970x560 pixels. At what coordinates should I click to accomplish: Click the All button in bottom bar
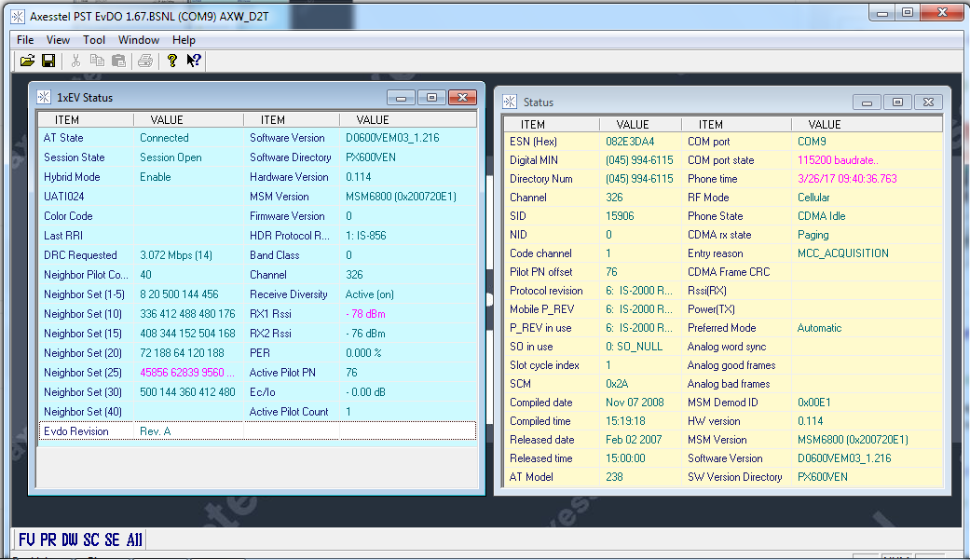[134, 540]
